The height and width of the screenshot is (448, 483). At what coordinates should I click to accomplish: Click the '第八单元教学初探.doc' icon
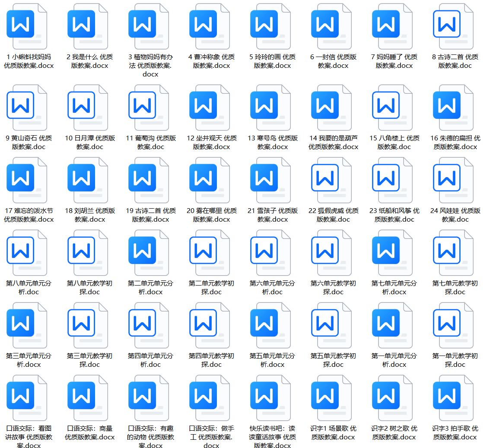[88, 253]
